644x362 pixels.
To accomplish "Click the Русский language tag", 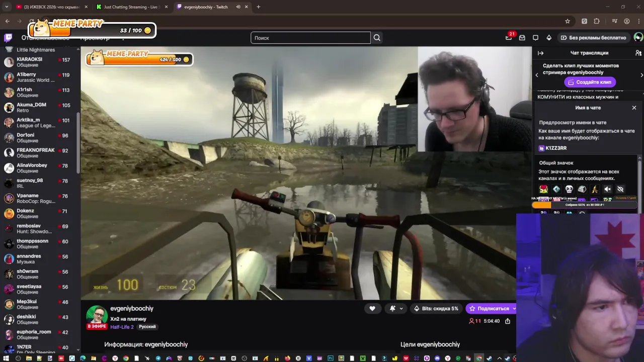I will [147, 327].
